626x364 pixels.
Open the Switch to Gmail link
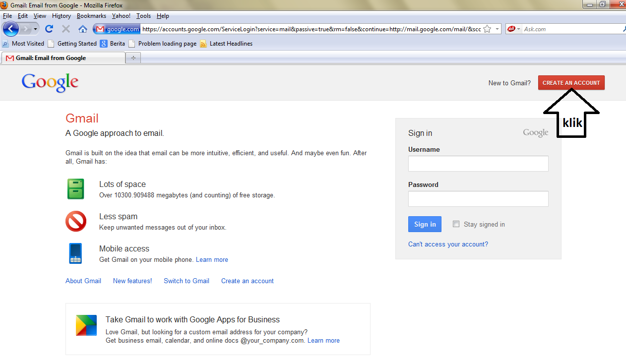pyautogui.click(x=187, y=281)
